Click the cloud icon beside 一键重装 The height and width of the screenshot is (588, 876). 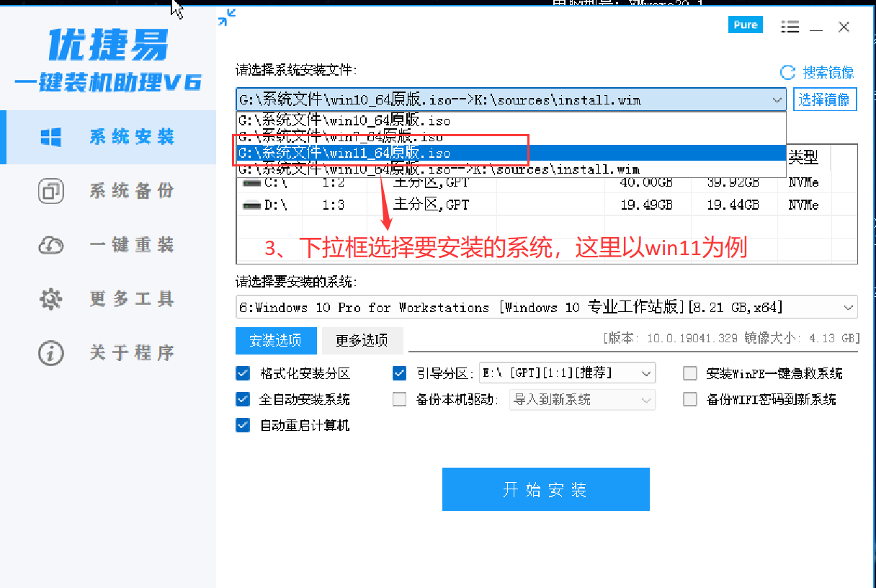point(50,246)
